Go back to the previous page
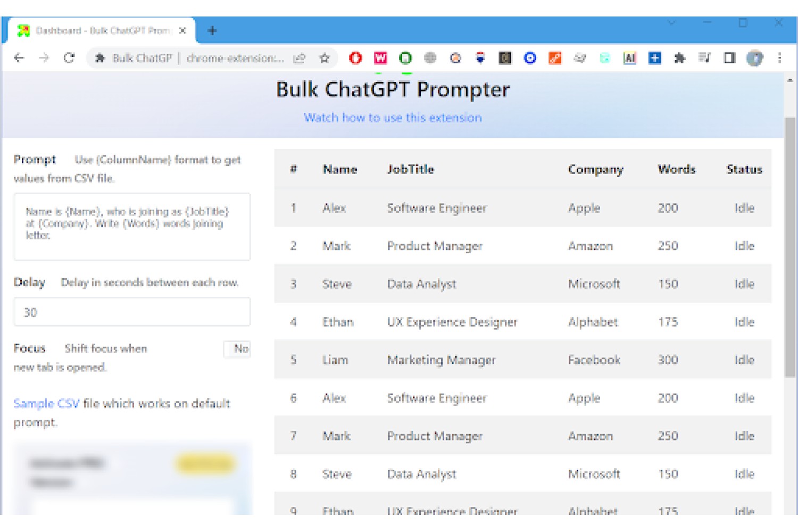 pyautogui.click(x=19, y=58)
